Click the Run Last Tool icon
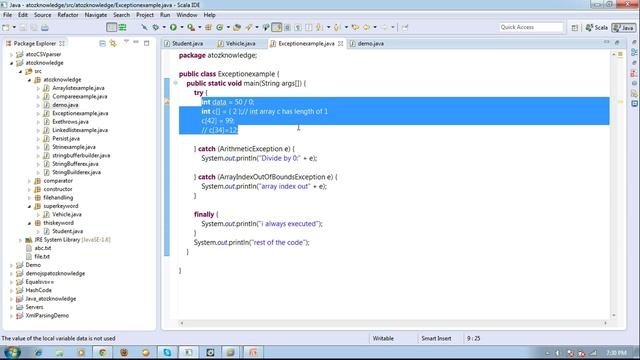Image resolution: width=640 pixels, height=360 pixels. [x=191, y=27]
